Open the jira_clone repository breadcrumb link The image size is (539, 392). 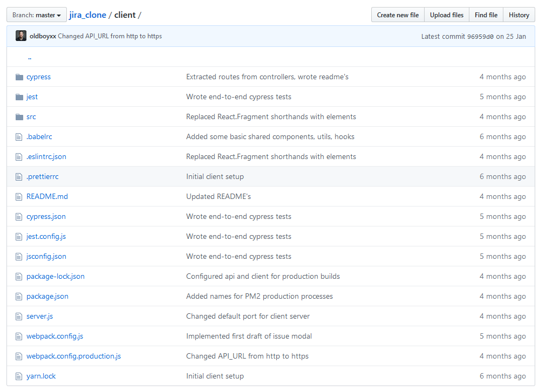pos(87,15)
